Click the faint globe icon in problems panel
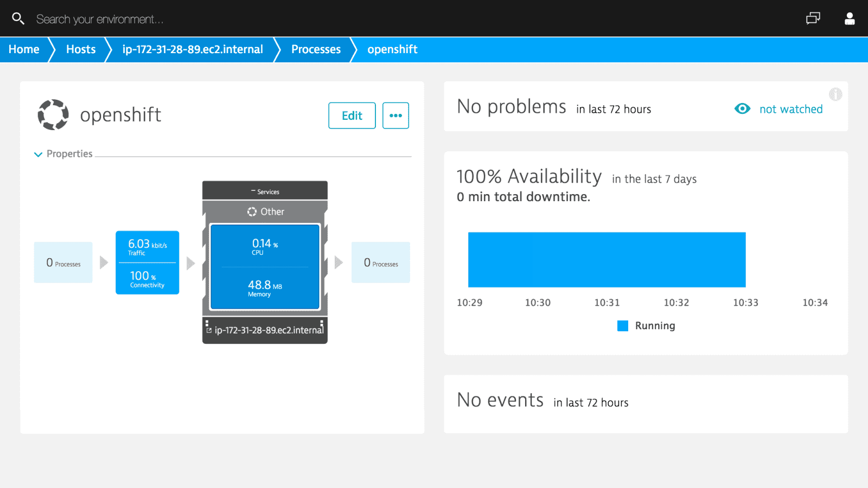This screenshot has width=868, height=488. pos(835,94)
